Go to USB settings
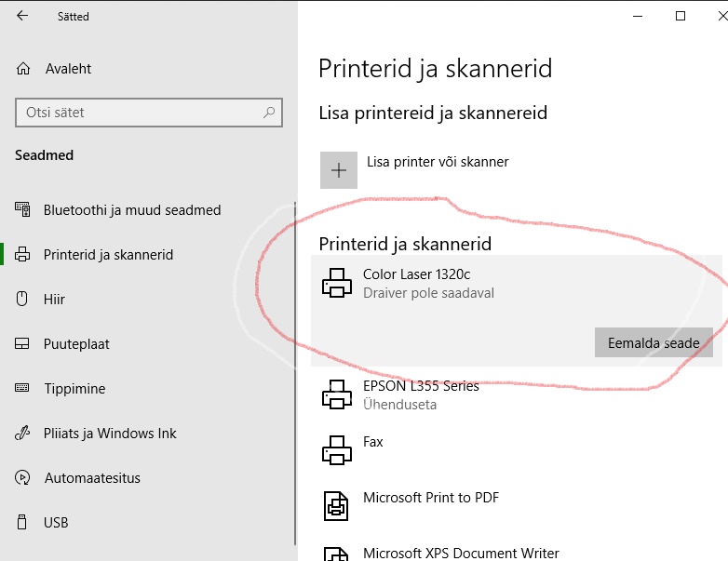The width and height of the screenshot is (728, 561). [56, 523]
